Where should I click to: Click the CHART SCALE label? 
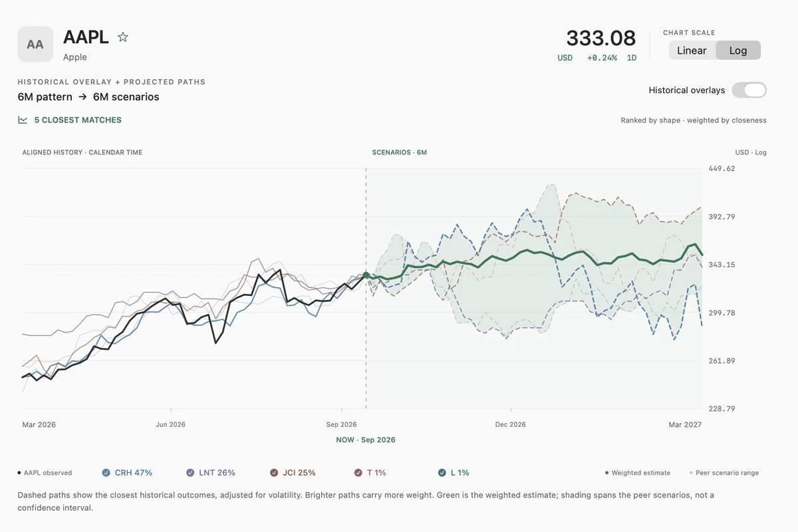click(x=689, y=33)
